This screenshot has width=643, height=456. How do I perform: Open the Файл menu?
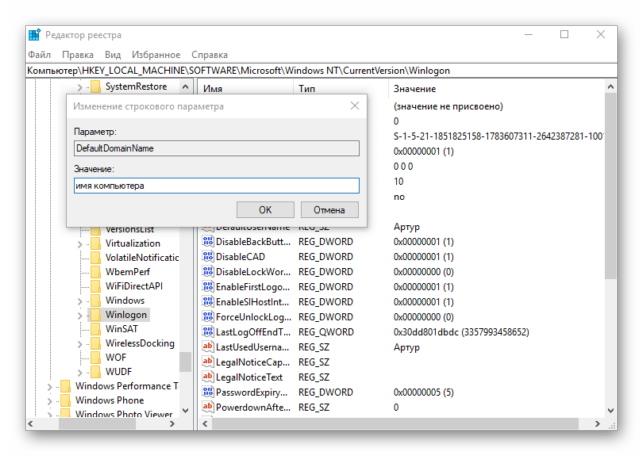pyautogui.click(x=39, y=55)
